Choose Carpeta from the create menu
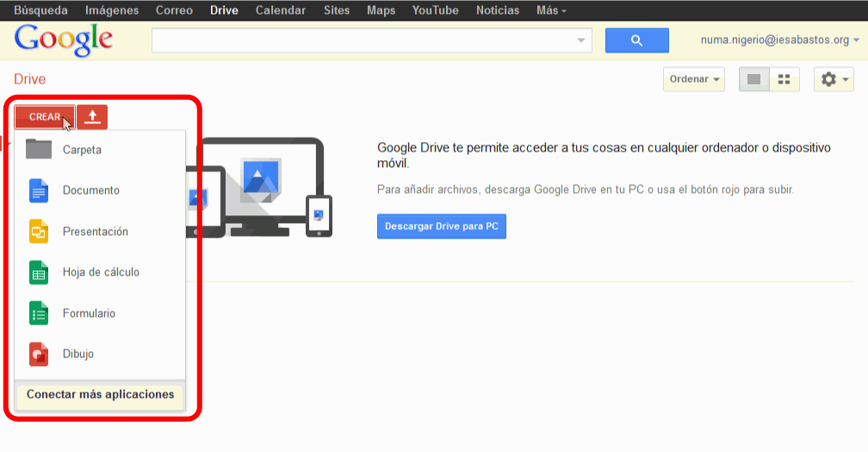Screen dimensions: 868x452 100,150
